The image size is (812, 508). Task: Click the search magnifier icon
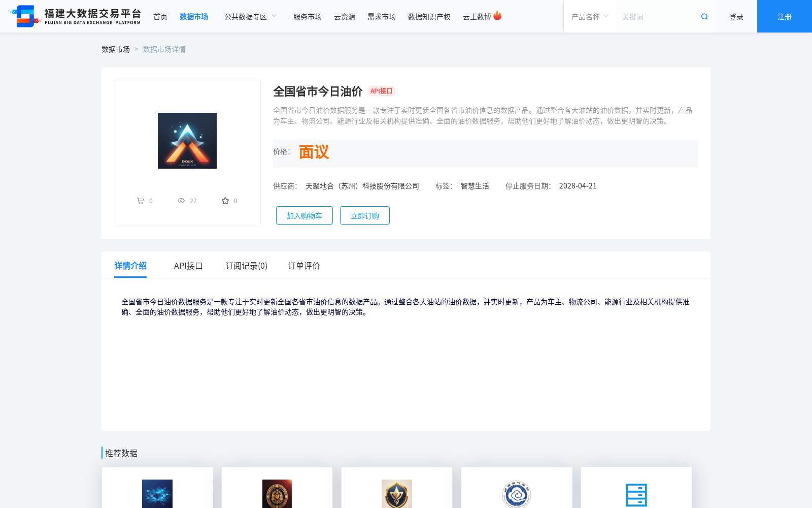[x=704, y=17]
